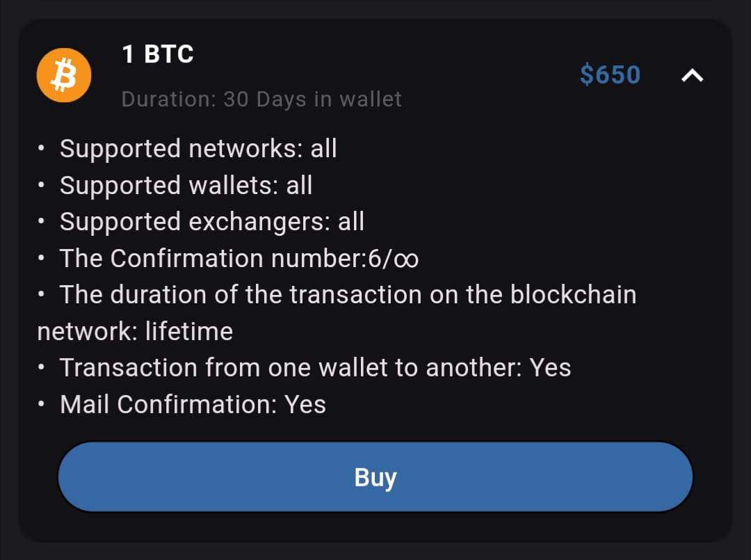Screen dimensions: 751x560
Task: Click bullet point before Mail Confirmation
Action: click(x=43, y=405)
